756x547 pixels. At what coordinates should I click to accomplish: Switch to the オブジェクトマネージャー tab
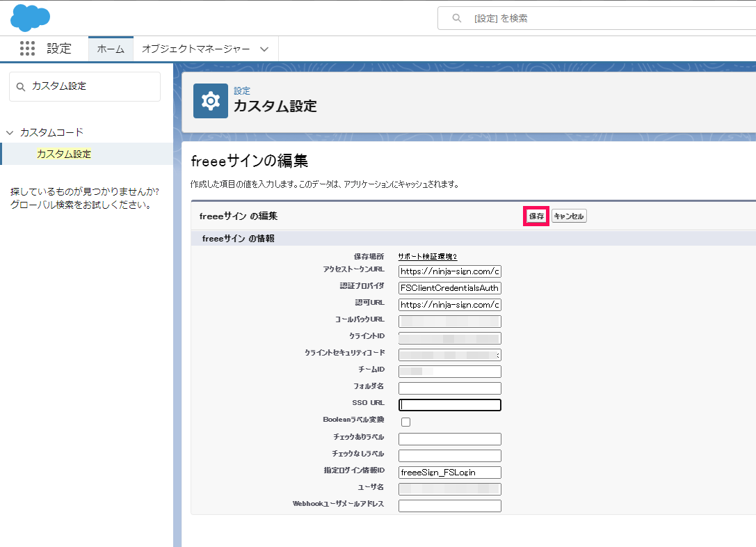195,49
